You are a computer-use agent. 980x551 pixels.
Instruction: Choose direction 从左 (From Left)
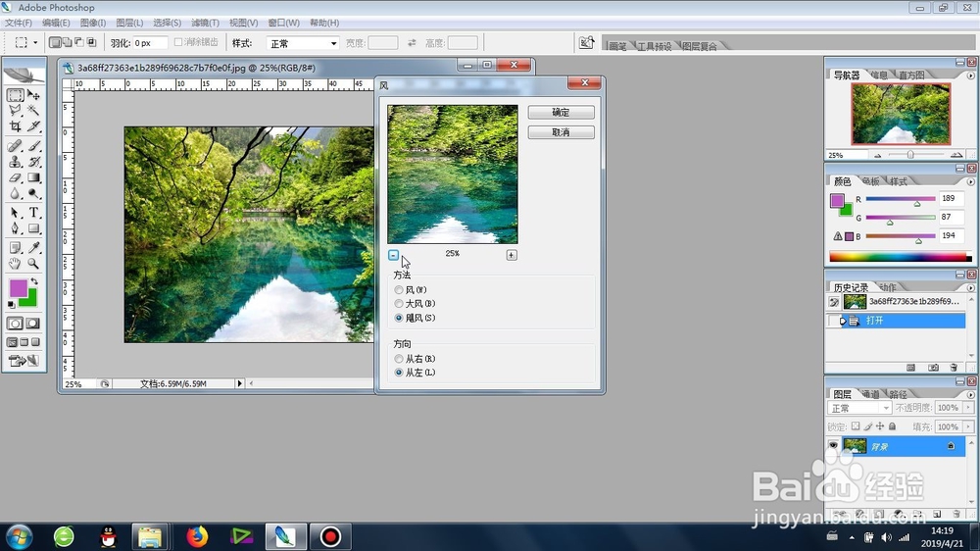[399, 373]
